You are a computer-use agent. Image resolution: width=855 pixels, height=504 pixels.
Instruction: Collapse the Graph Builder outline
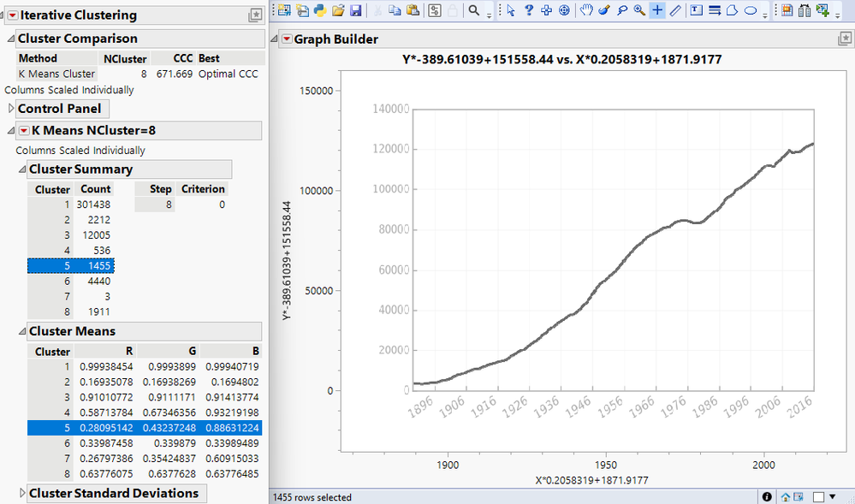274,39
